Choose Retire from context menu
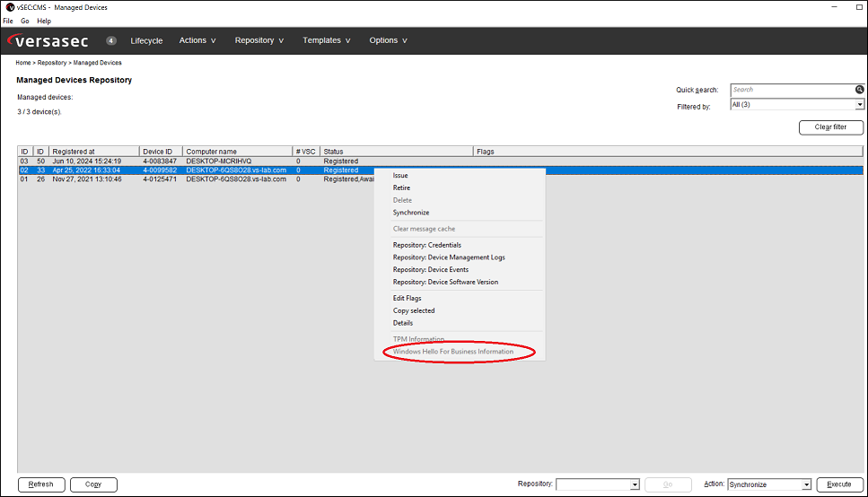Image resolution: width=868 pixels, height=497 pixels. pyautogui.click(x=401, y=187)
